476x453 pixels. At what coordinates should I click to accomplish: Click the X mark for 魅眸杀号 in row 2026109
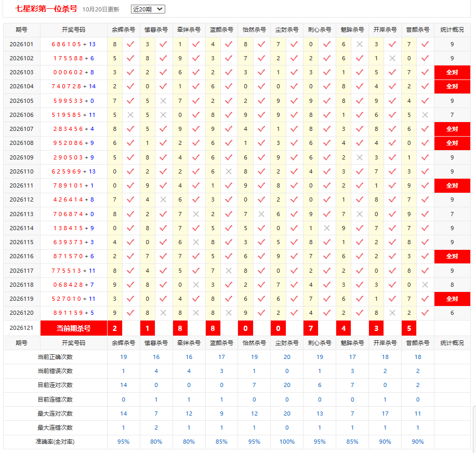(x=360, y=157)
